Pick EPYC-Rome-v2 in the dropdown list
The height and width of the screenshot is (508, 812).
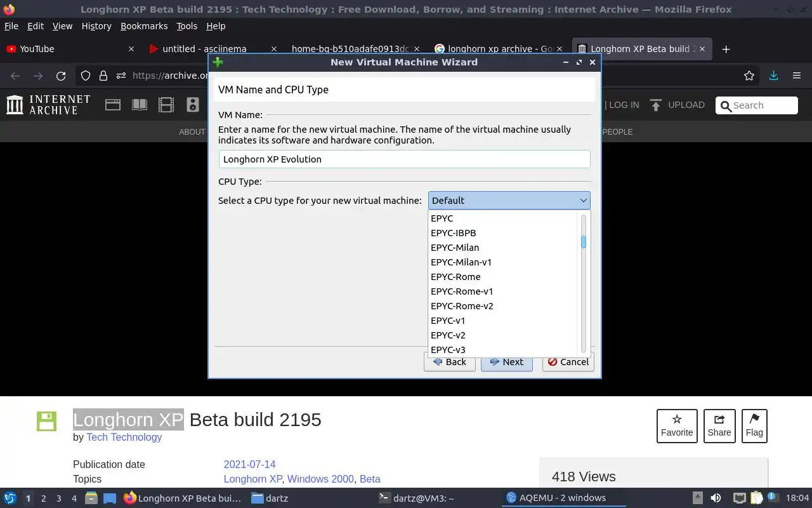coord(504,306)
